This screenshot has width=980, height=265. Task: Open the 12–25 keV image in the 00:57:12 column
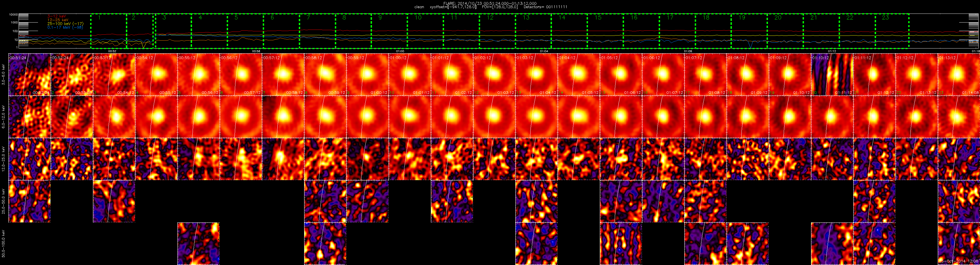click(x=283, y=159)
